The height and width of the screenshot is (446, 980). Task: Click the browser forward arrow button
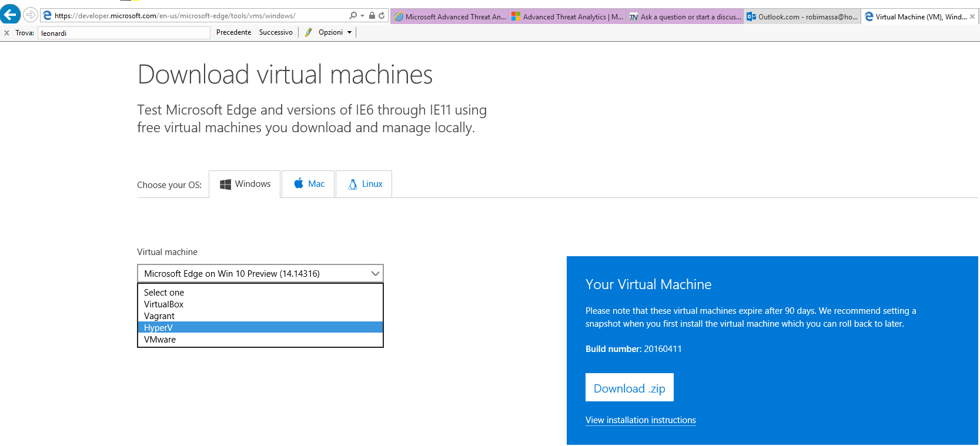[x=31, y=15]
